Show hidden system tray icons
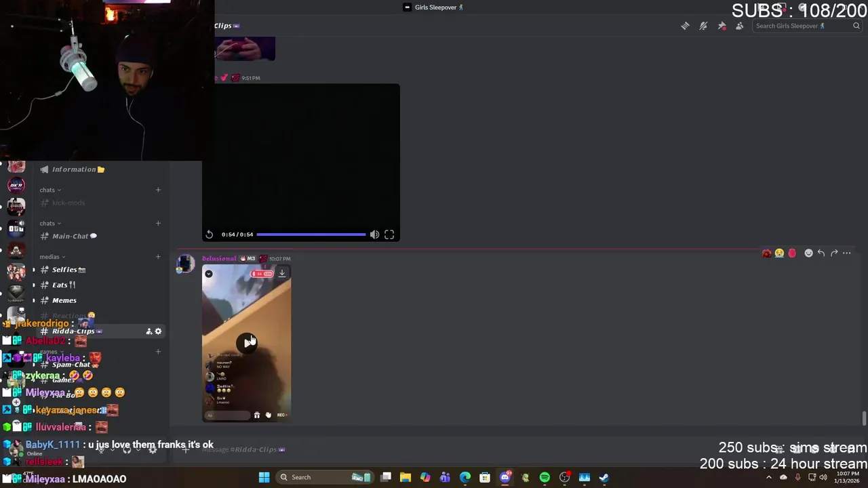Screen dimensions: 868x488 pos(769,477)
